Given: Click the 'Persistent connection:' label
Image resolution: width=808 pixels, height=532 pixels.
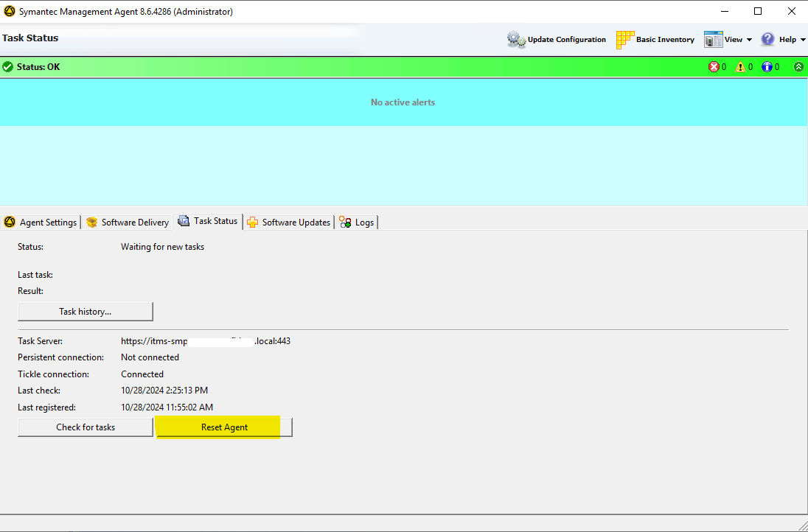Looking at the screenshot, I should (x=60, y=357).
